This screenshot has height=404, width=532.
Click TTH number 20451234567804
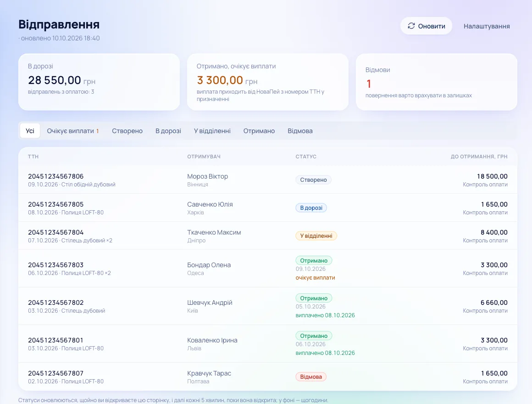pyautogui.click(x=55, y=232)
